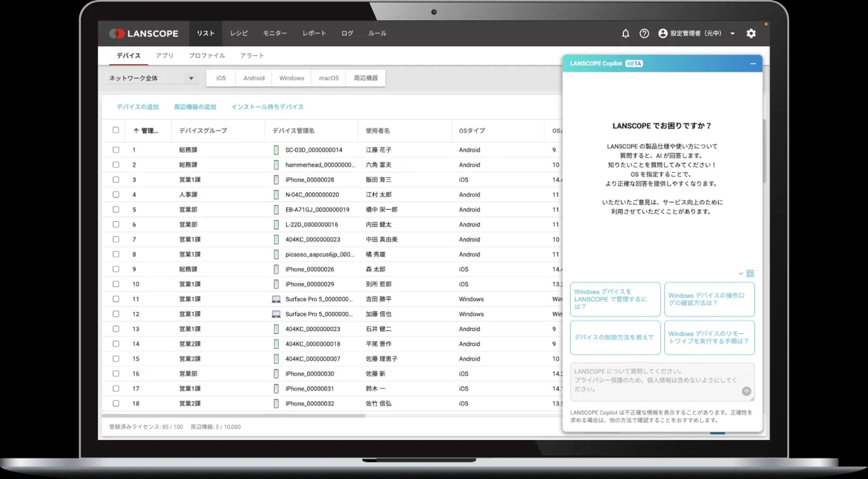Switch to the アラート tab
This screenshot has height=479, width=868.
(x=252, y=56)
